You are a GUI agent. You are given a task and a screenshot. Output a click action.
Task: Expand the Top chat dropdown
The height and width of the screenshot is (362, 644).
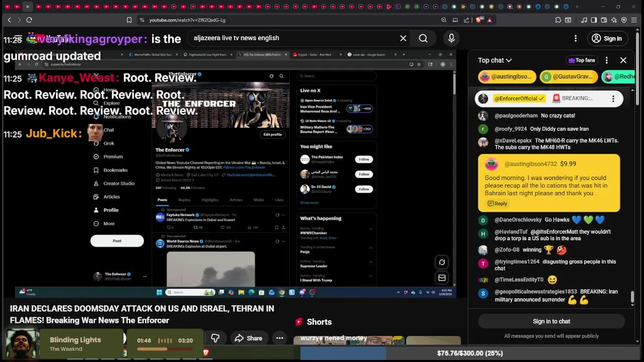(x=495, y=60)
